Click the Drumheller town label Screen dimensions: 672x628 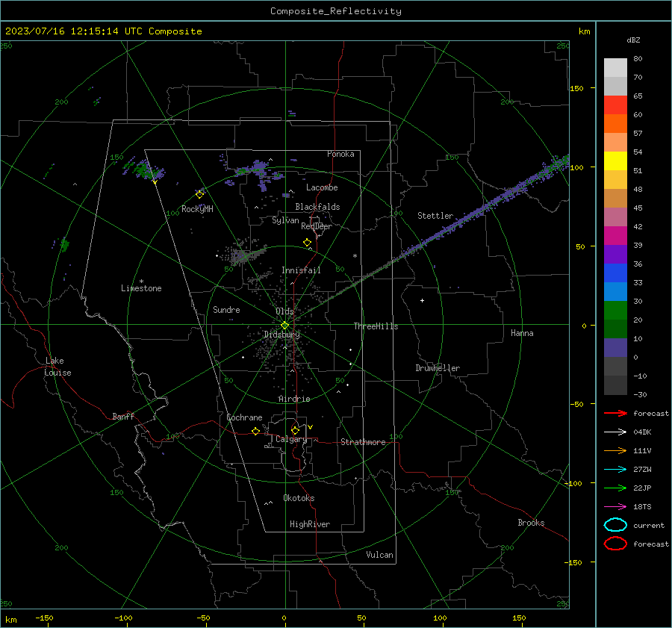438,368
